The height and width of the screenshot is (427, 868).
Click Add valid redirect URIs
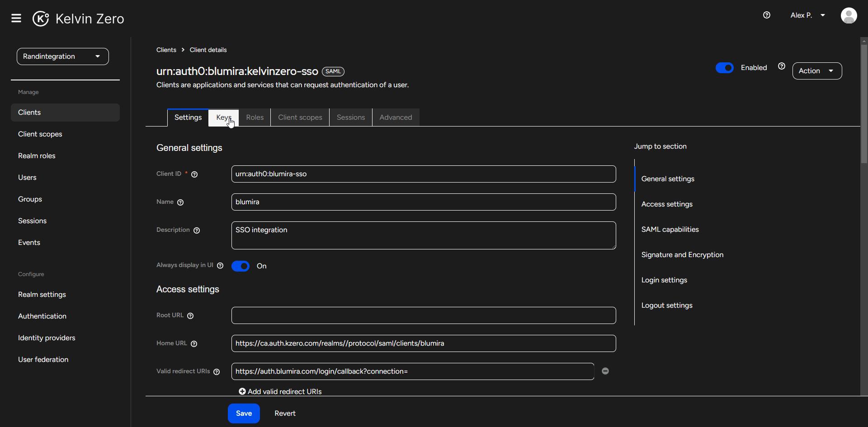[x=280, y=391]
